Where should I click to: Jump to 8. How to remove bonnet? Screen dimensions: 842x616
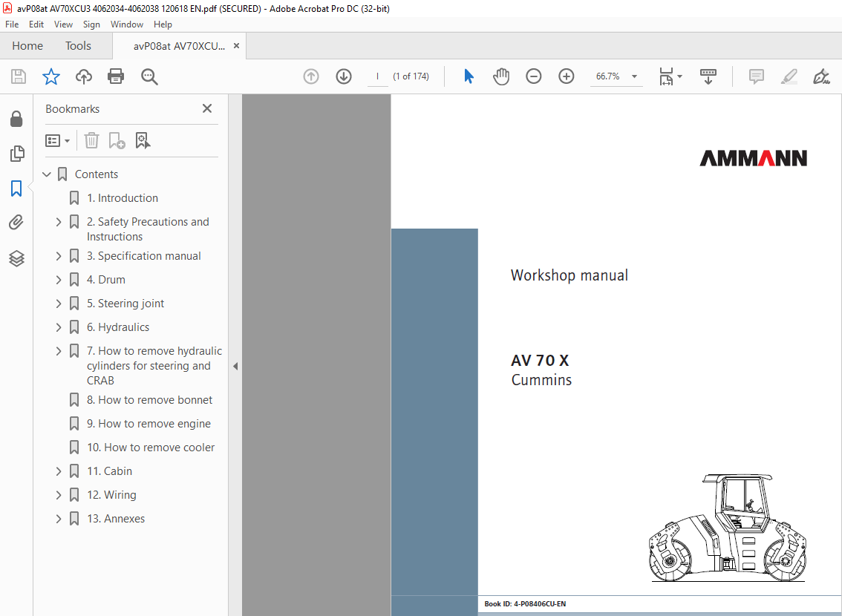(150, 400)
